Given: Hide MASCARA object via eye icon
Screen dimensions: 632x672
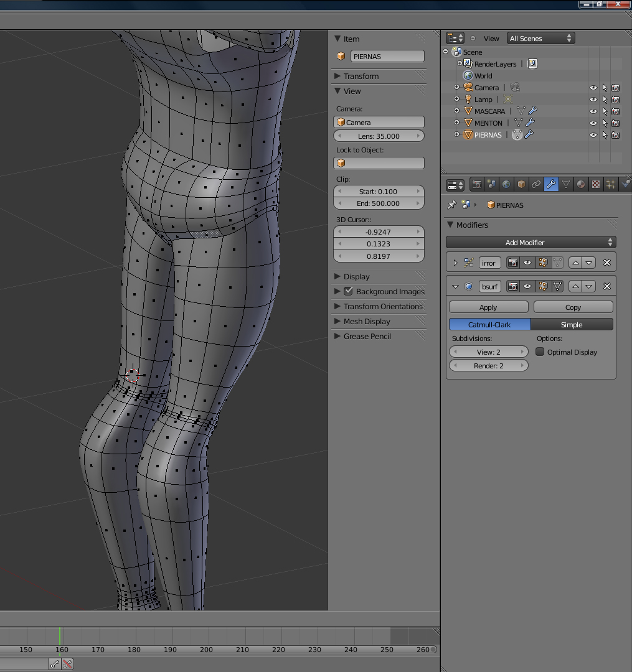Looking at the screenshot, I should coord(593,111).
